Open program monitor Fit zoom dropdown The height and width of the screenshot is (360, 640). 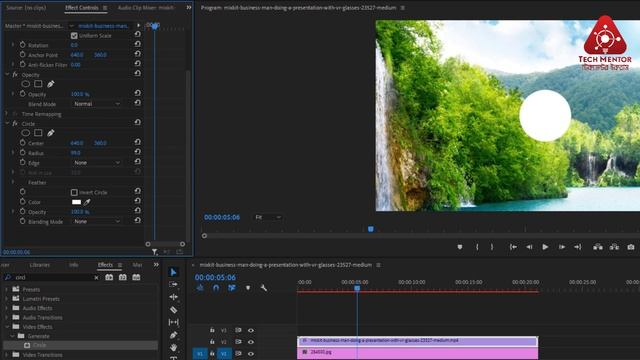pyautogui.click(x=268, y=217)
